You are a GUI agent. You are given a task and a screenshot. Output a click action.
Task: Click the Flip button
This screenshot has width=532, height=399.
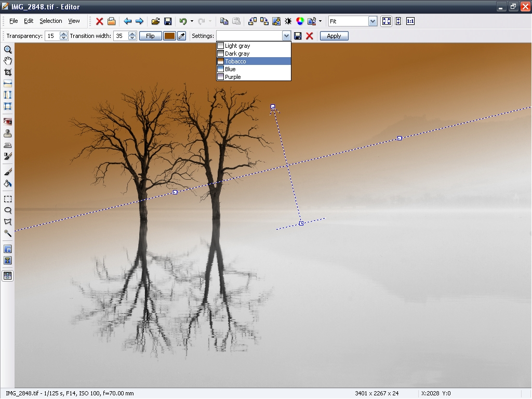[x=150, y=36]
